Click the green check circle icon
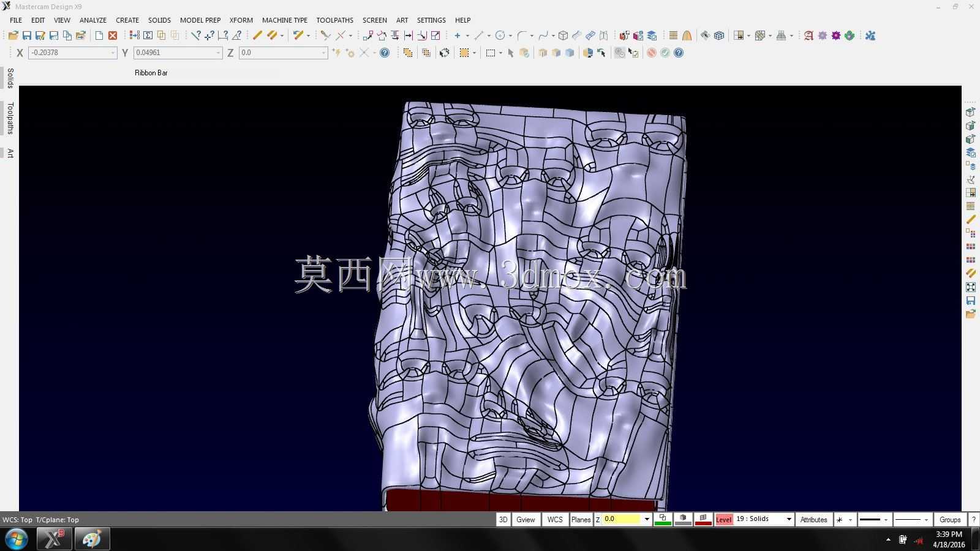Screen dimensions: 980x551 (665, 53)
